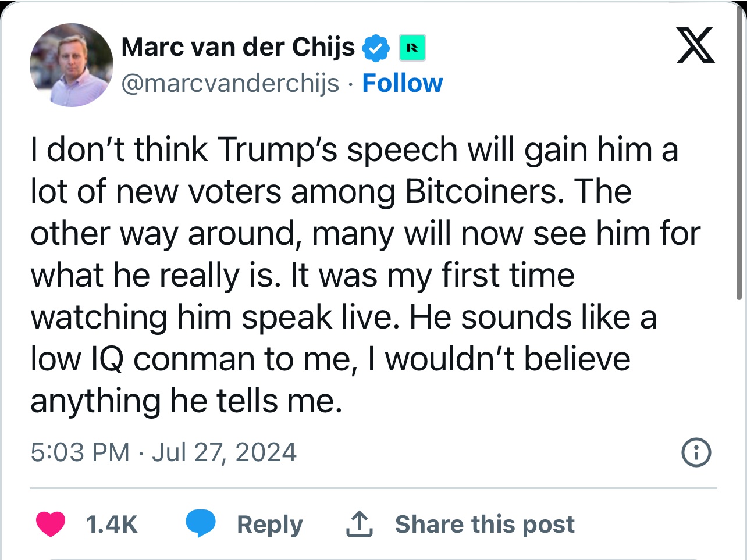Open the info icon beside the timestamp
747x560 pixels.
696,452
